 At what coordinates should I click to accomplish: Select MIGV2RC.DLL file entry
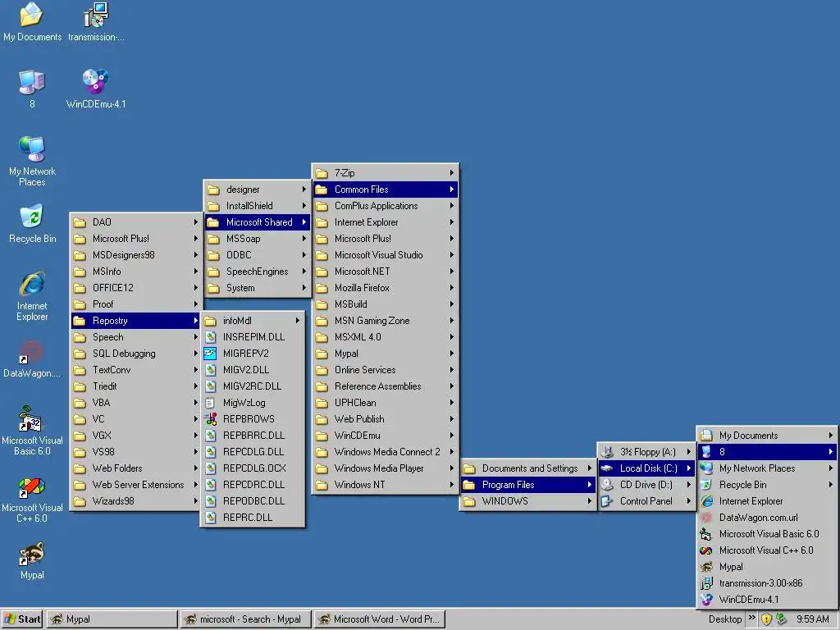pyautogui.click(x=253, y=386)
